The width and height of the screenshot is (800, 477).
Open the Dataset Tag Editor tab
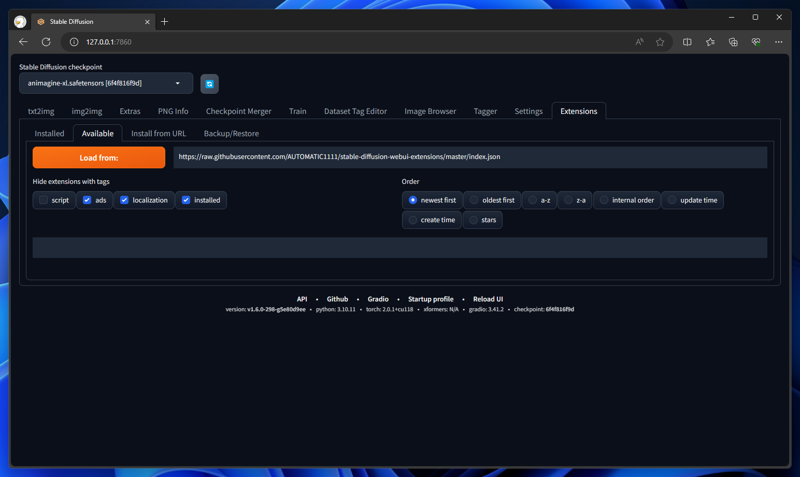(x=355, y=111)
